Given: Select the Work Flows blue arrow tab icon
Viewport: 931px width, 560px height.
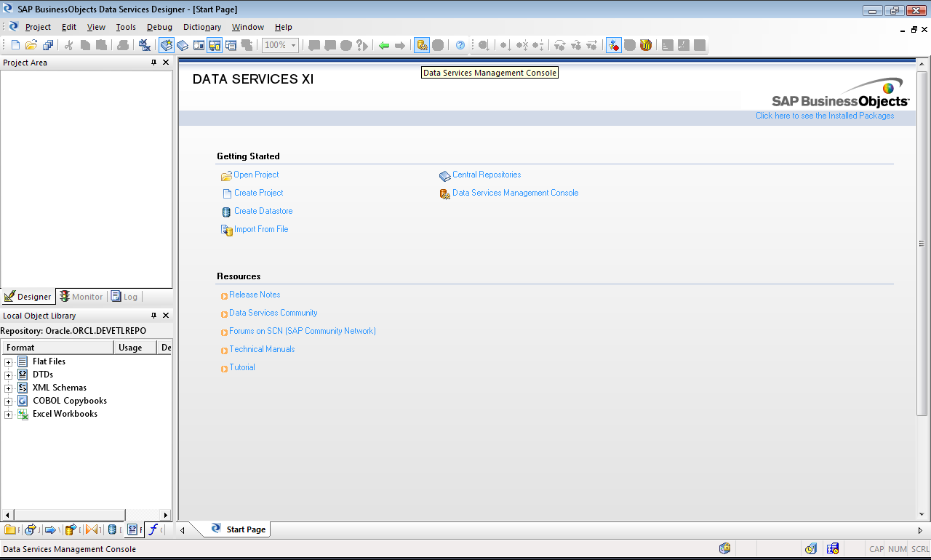Looking at the screenshot, I should tap(51, 529).
